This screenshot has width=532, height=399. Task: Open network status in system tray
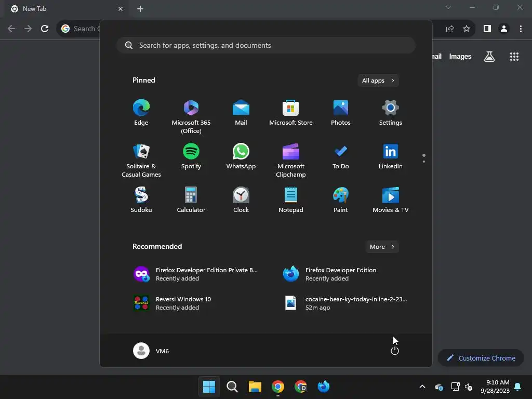[455, 387]
